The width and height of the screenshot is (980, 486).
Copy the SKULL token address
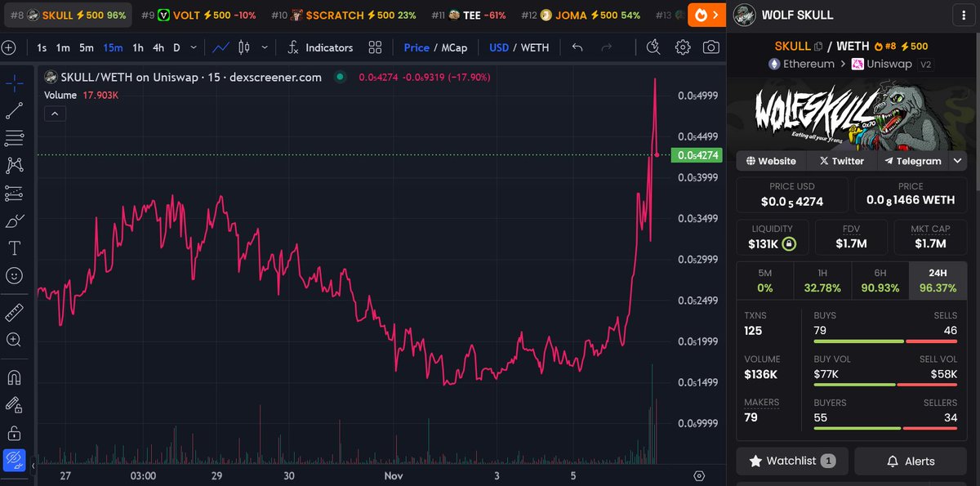point(818,47)
